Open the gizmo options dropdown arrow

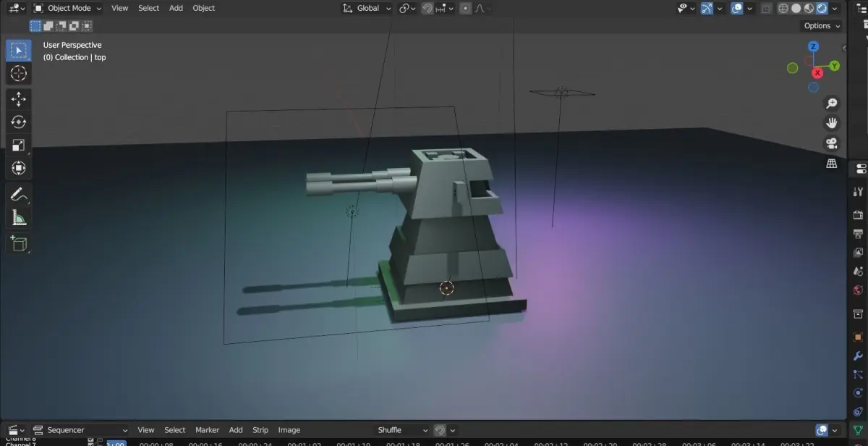coord(720,8)
